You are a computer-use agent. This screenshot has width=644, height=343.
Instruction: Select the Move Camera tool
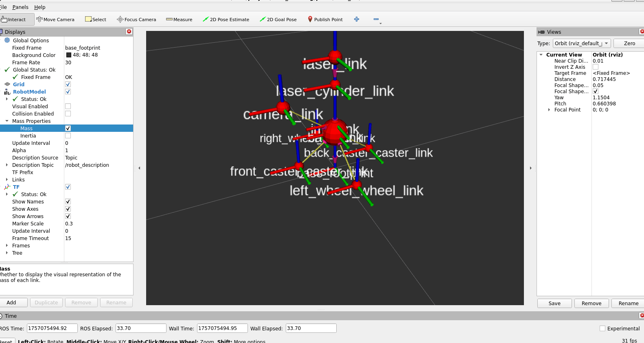(55, 20)
